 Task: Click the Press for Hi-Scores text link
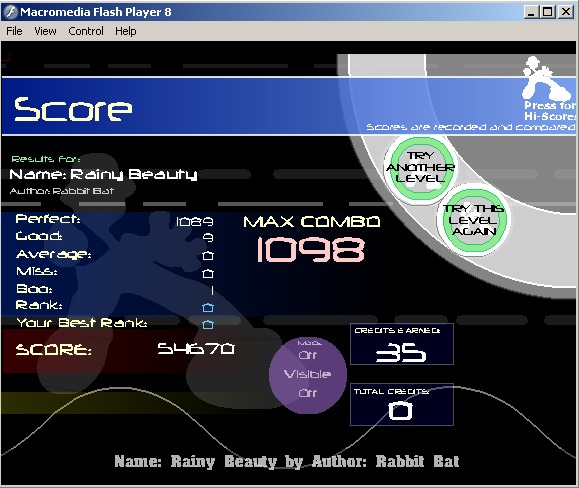point(550,111)
